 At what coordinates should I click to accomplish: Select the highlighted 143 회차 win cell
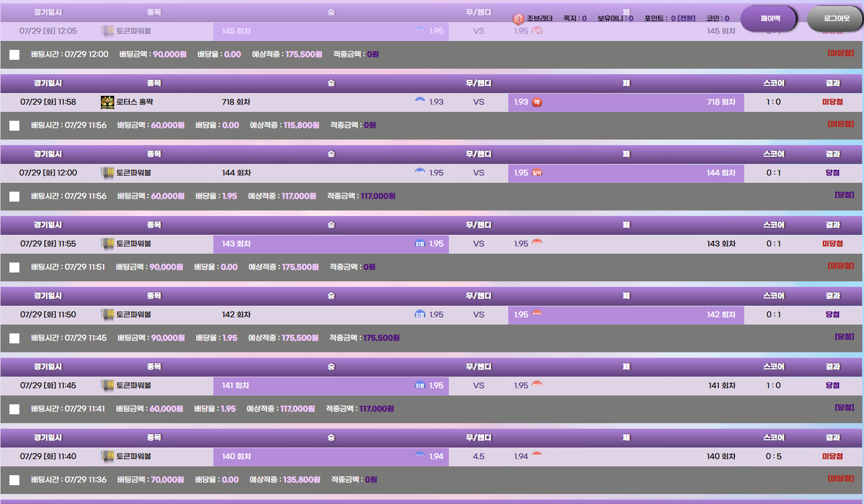[x=331, y=244]
